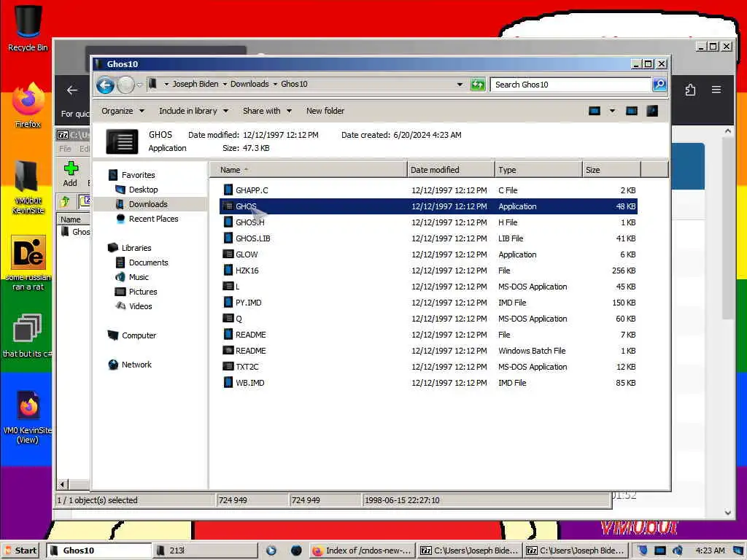The height and width of the screenshot is (560, 747).
Task: Click the 7-Zip up-folder icon
Action: 65,201
